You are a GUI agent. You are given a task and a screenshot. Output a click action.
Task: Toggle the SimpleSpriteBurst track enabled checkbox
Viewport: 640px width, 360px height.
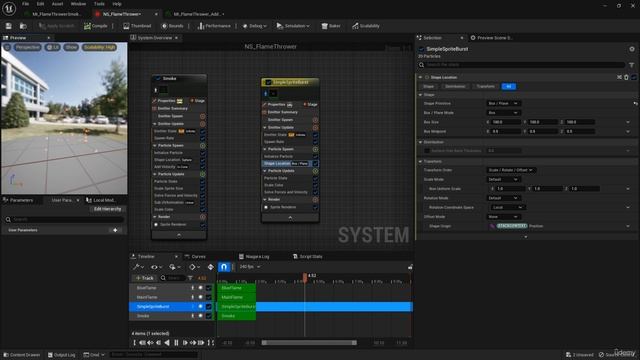click(209, 307)
